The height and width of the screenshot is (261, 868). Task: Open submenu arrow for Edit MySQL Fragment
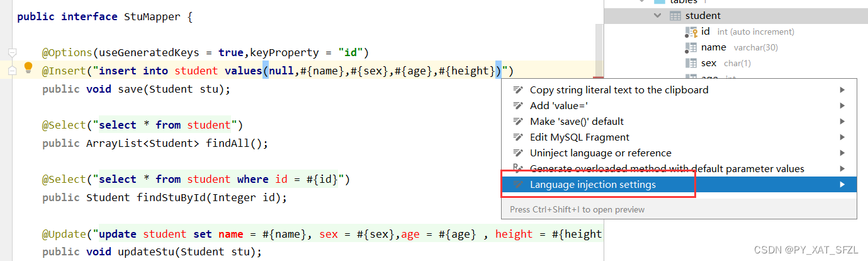(842, 137)
